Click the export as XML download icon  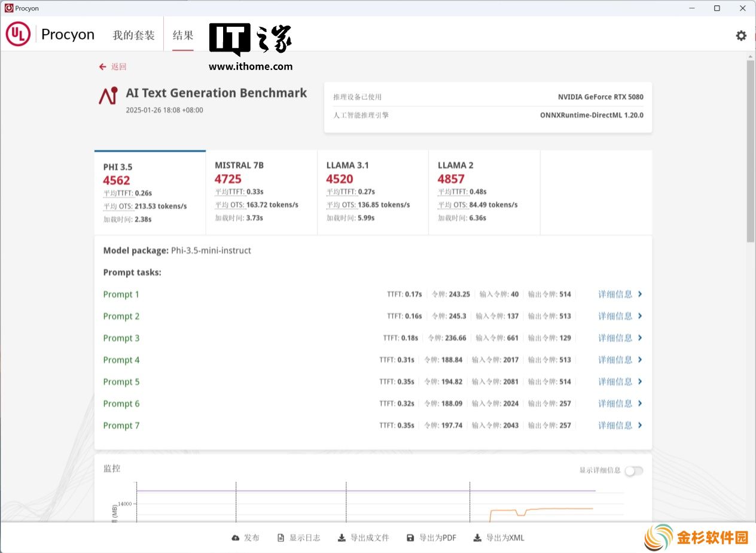477,538
